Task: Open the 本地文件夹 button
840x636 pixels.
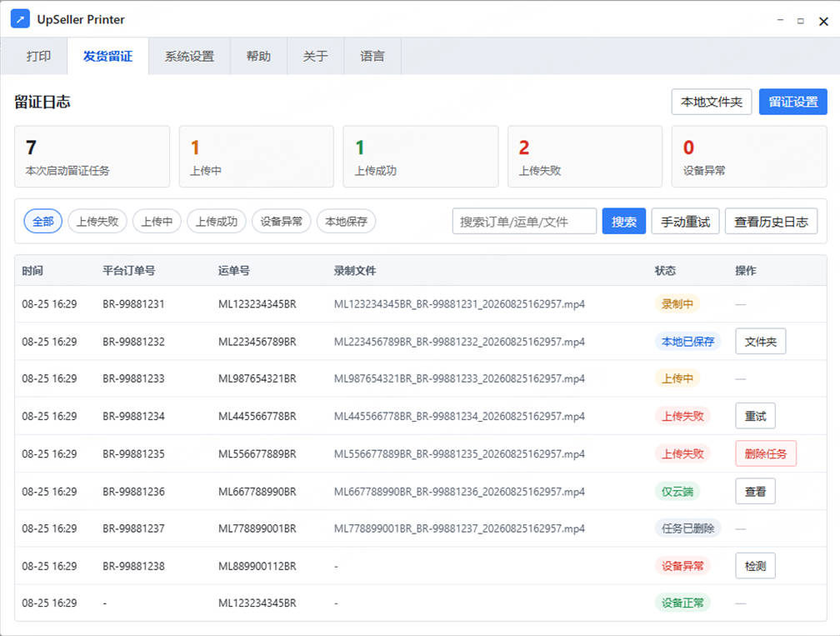Action: tap(712, 102)
